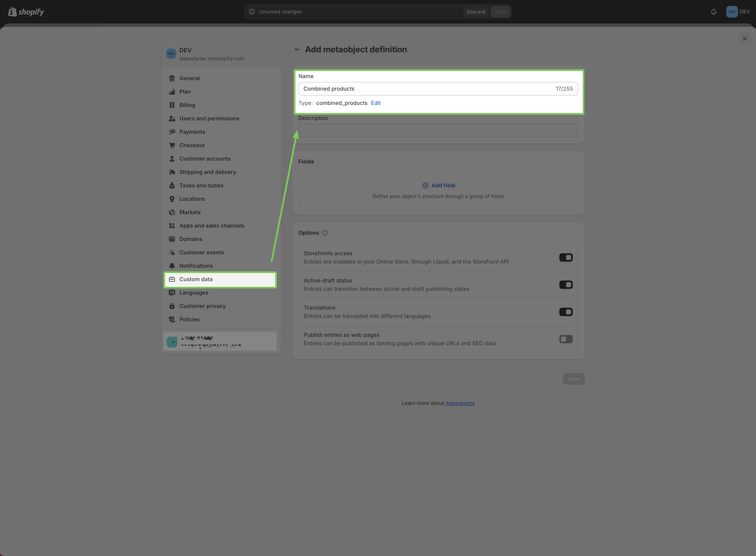This screenshot has width=756, height=556.
Task: Click the unsaved changes warning icon
Action: (252, 12)
